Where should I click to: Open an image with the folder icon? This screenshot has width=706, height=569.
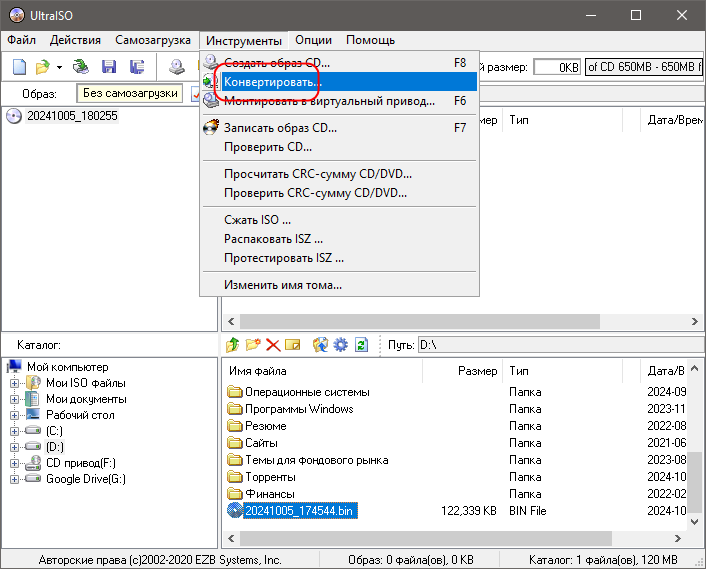coord(42,67)
